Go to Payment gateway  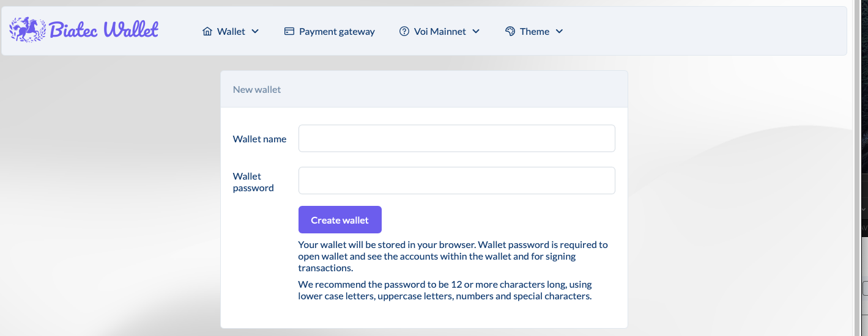tap(336, 31)
